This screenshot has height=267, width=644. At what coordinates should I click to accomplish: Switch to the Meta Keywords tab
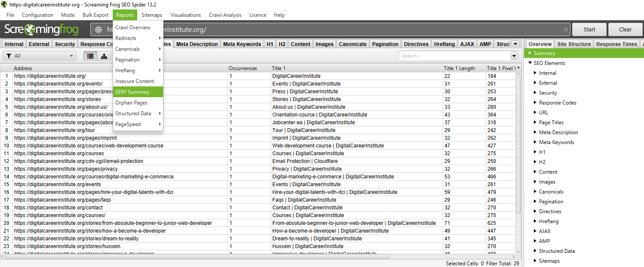click(x=242, y=44)
